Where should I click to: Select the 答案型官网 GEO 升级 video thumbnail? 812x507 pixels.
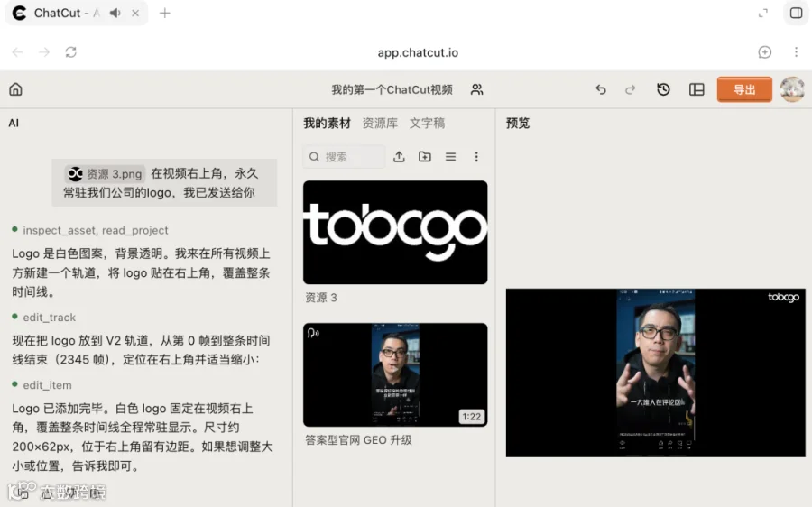point(395,375)
